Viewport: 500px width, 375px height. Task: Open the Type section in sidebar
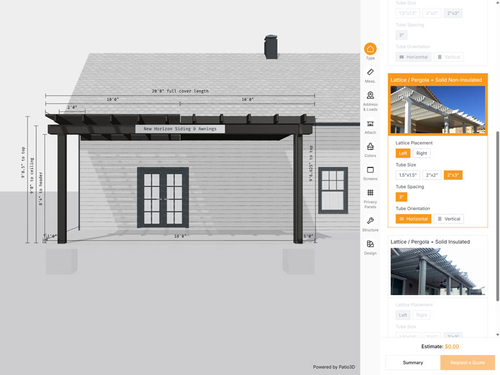[x=370, y=51]
